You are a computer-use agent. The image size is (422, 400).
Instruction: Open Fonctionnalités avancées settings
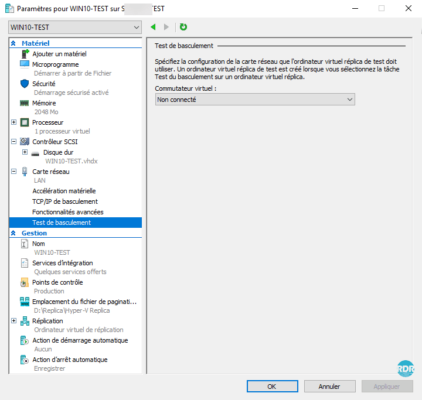pyautogui.click(x=68, y=212)
